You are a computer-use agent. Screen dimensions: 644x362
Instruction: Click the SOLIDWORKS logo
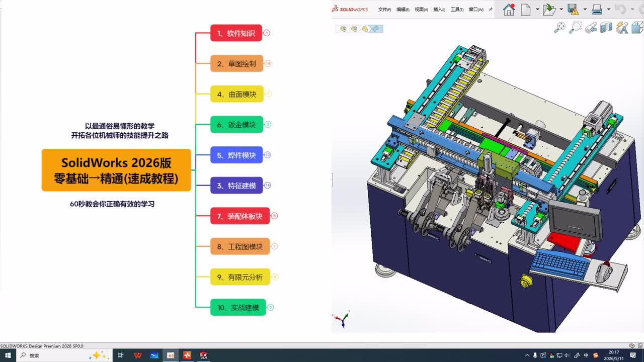pos(350,9)
